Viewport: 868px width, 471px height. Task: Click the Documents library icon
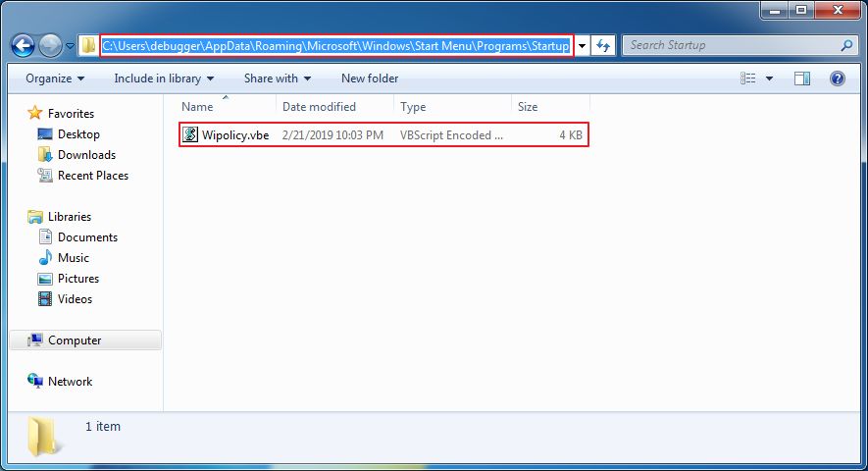45,237
